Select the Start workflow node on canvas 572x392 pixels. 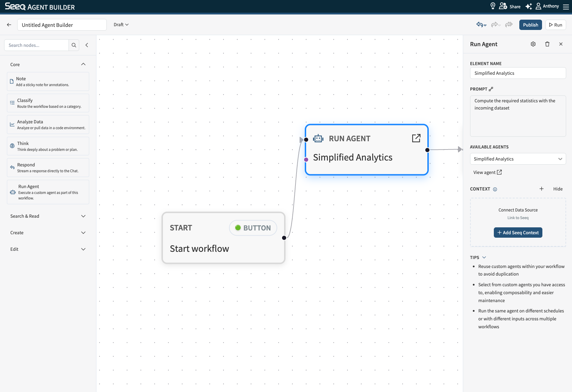pyautogui.click(x=223, y=238)
